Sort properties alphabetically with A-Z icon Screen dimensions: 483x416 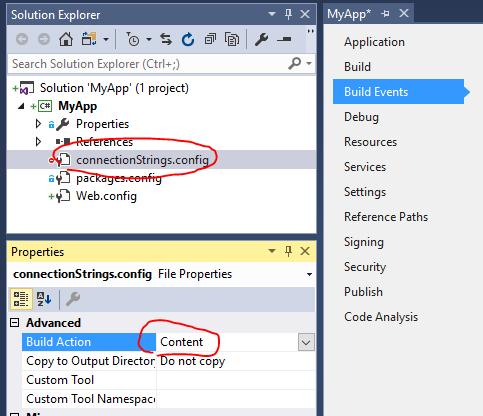pyautogui.click(x=44, y=299)
